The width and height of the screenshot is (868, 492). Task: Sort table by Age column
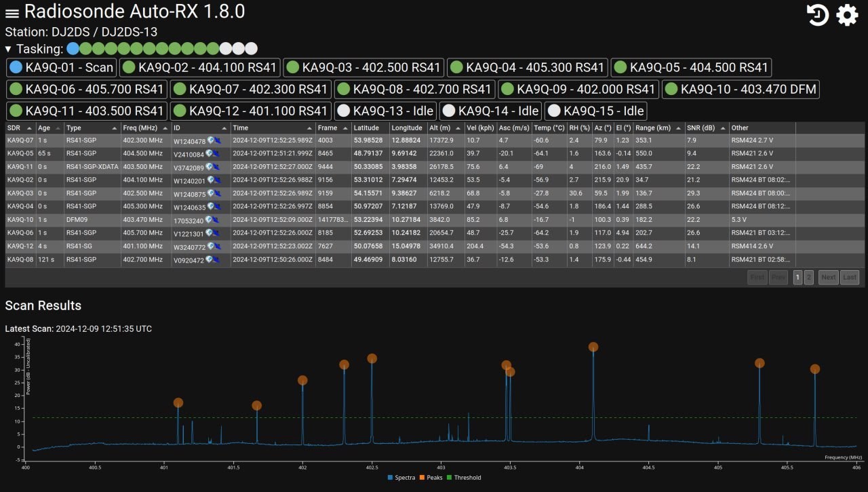pos(50,128)
